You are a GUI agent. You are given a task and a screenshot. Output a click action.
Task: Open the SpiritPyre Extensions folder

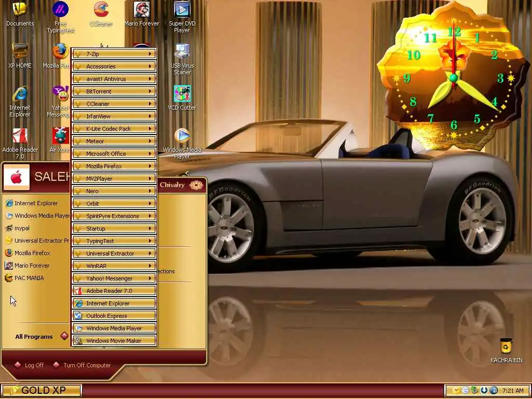pyautogui.click(x=114, y=216)
